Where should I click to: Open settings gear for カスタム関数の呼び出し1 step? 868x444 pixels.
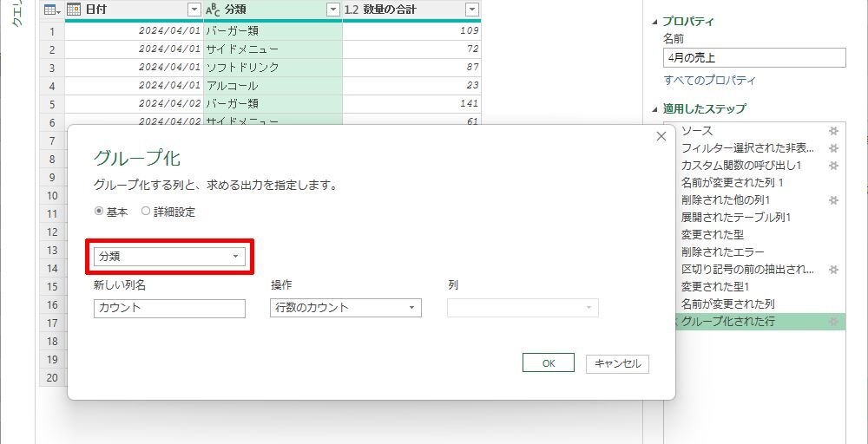click(833, 166)
